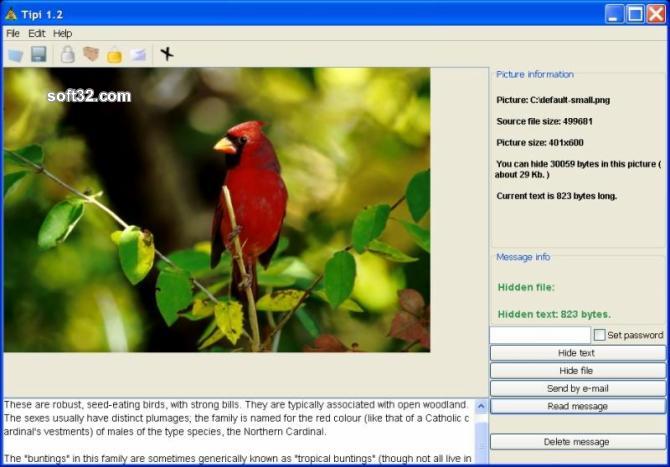Open the Help menu
This screenshot has width=670, height=467.
tap(62, 33)
